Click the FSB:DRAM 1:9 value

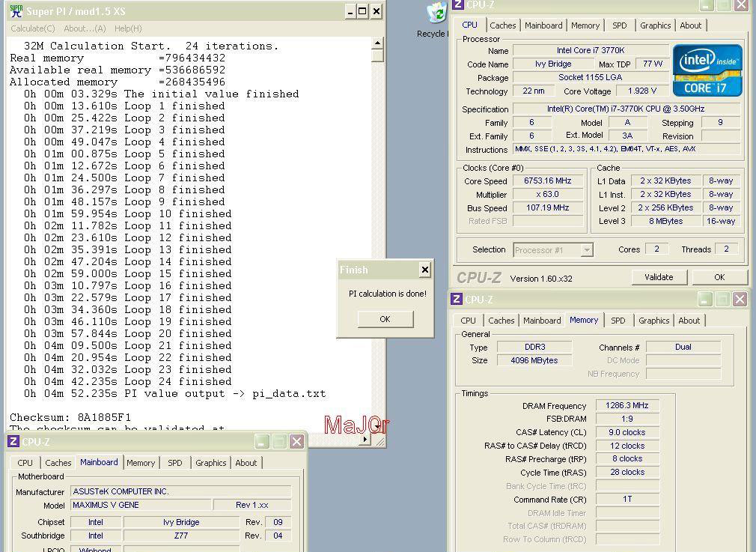point(627,419)
